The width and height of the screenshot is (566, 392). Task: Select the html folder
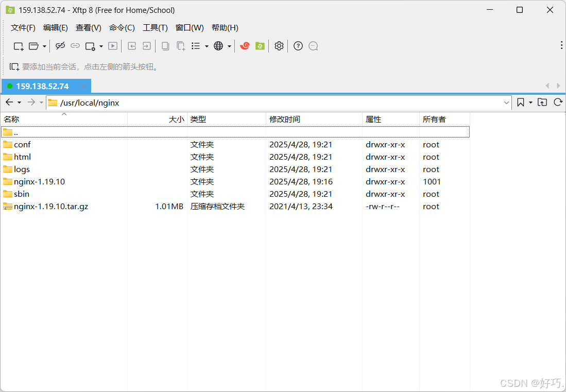coord(235,157)
